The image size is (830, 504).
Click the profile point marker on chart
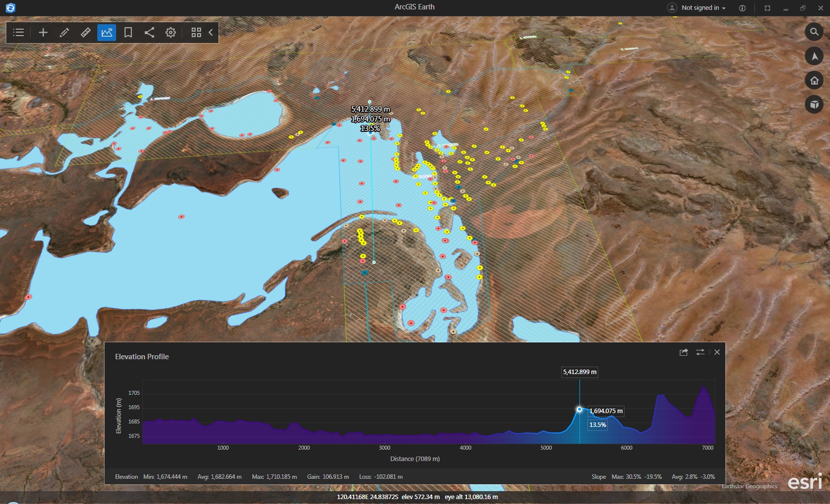[579, 409]
